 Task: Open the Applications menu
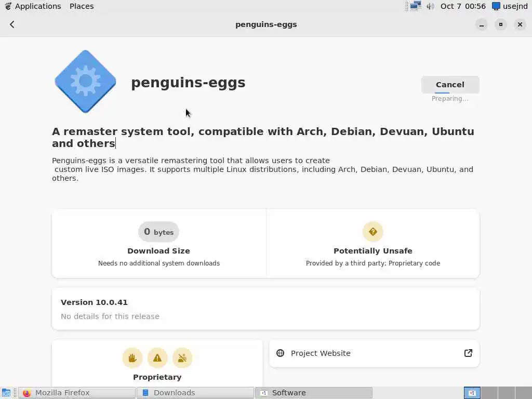(x=33, y=6)
